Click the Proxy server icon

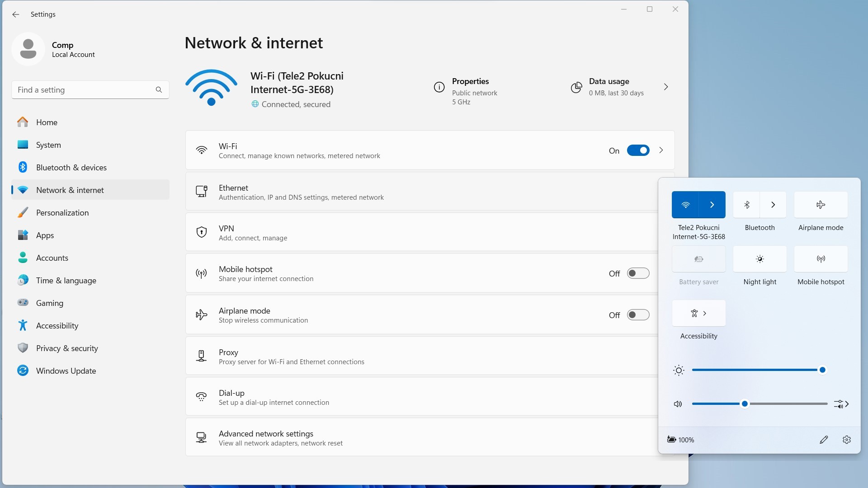pyautogui.click(x=202, y=356)
